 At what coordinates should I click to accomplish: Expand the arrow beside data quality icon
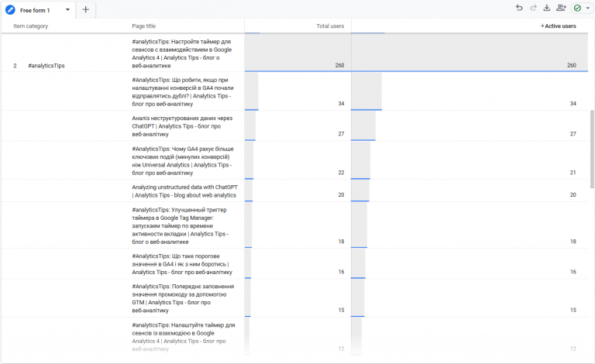(588, 8)
